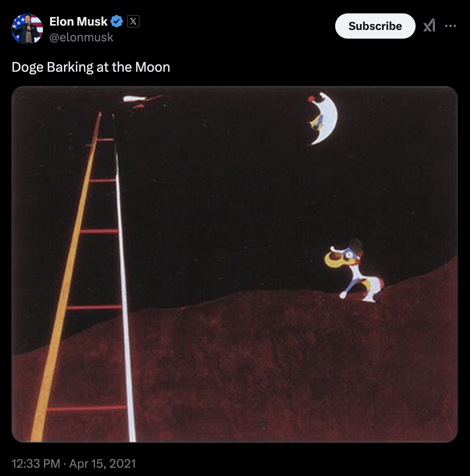Click the 12:33 PM post time
The width and height of the screenshot is (470, 476).
(36, 463)
